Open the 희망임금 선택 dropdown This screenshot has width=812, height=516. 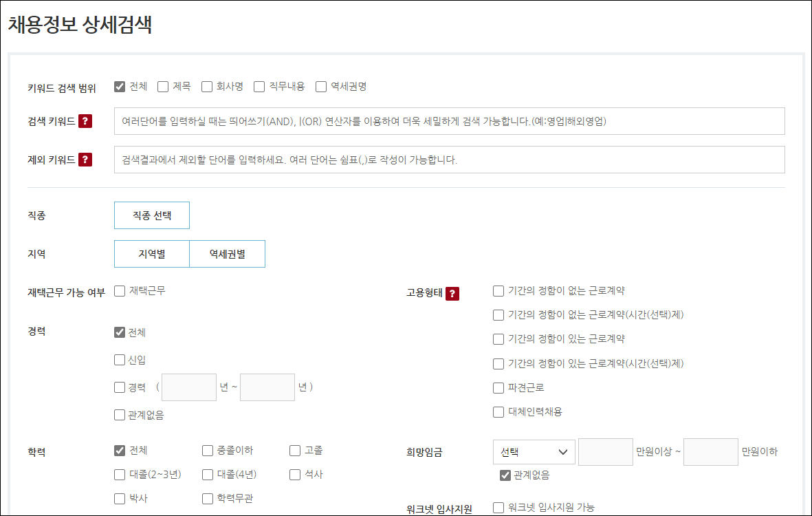tap(534, 452)
